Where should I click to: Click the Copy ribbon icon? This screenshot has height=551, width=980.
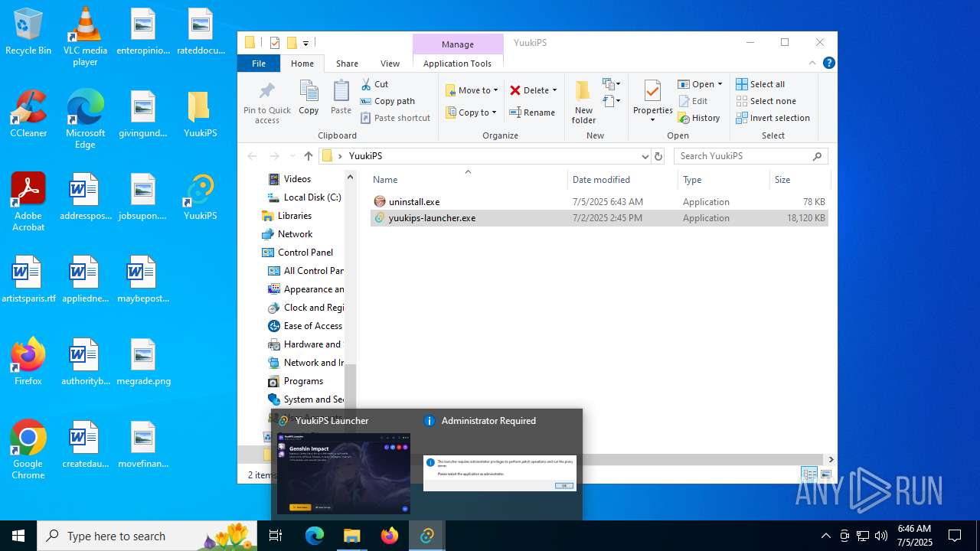coord(309,97)
